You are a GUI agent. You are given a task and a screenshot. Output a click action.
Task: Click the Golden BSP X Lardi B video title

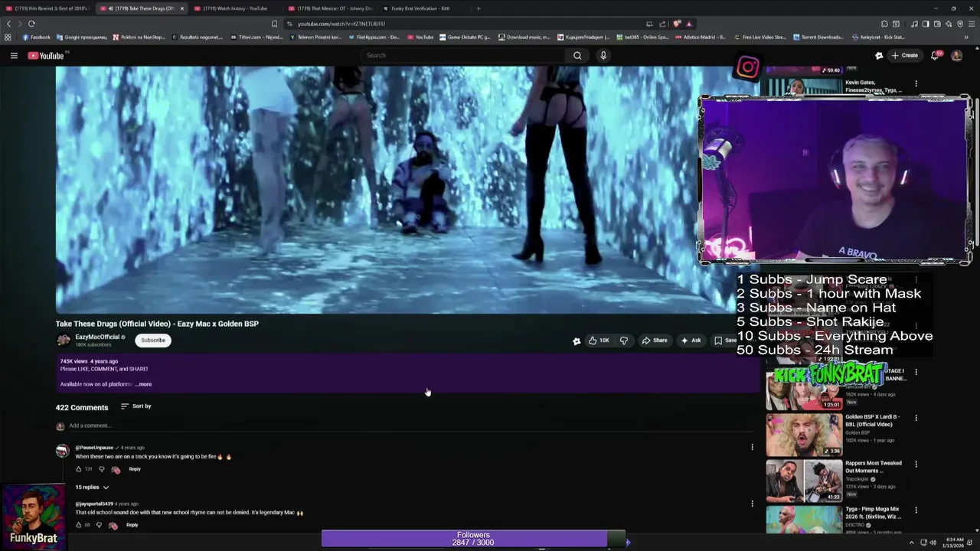872,420
